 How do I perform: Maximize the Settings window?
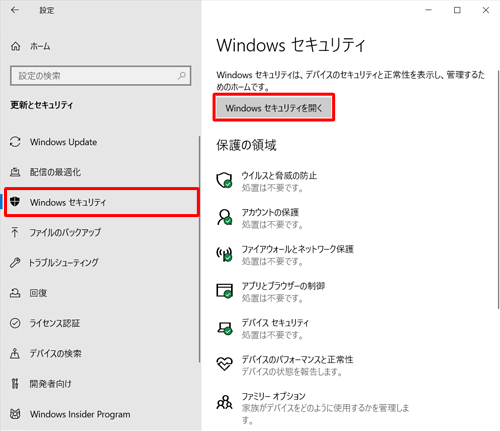pyautogui.click(x=457, y=10)
